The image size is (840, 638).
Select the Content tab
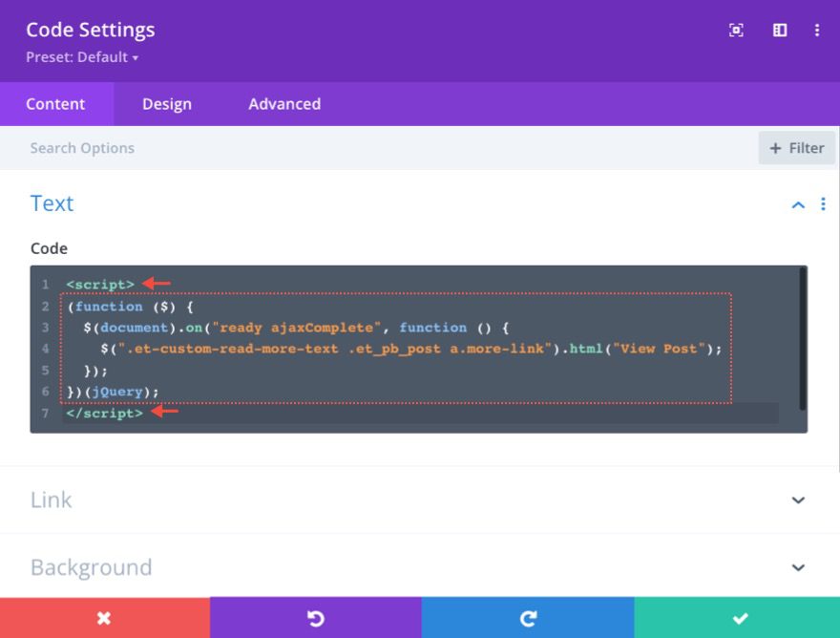pyautogui.click(x=55, y=104)
